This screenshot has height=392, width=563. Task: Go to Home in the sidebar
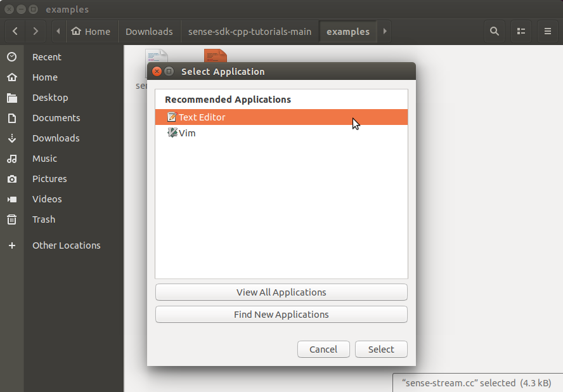(45, 77)
